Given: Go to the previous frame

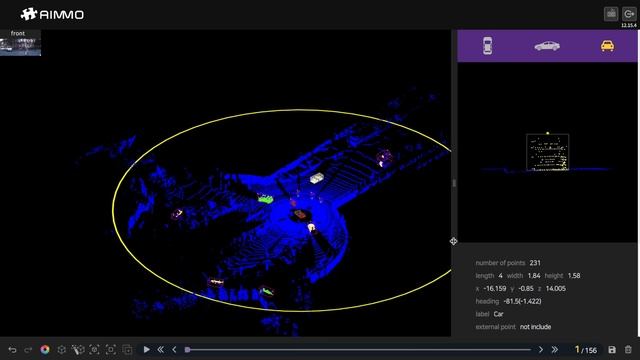Looking at the screenshot, I should pos(174,349).
